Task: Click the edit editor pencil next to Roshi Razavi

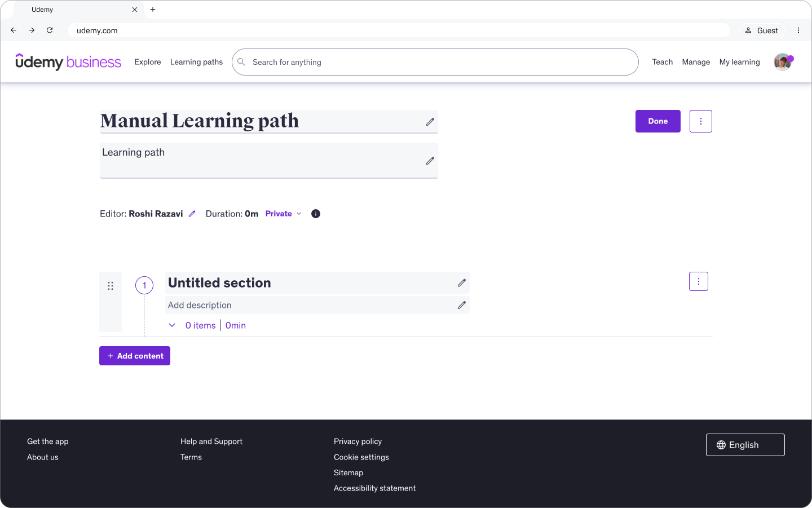Action: point(192,214)
